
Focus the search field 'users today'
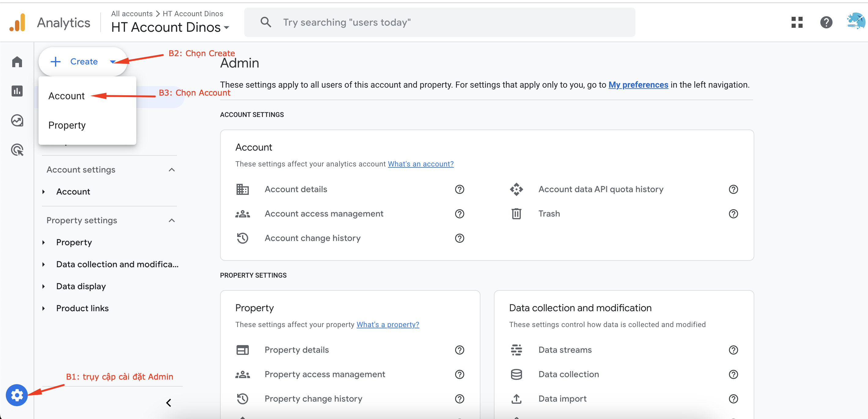[x=440, y=22]
